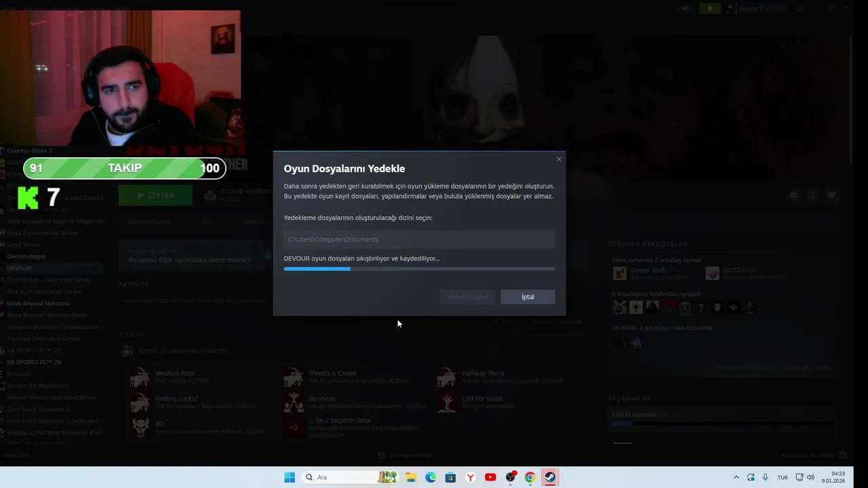Select Drive Beyond Horizons in the library
The width and height of the screenshot is (868, 488).
click(x=39, y=303)
